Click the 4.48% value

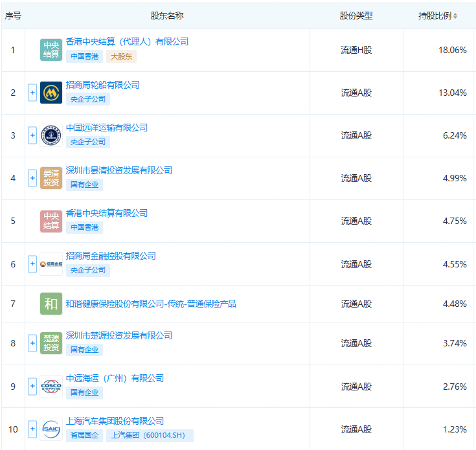pyautogui.click(x=455, y=304)
